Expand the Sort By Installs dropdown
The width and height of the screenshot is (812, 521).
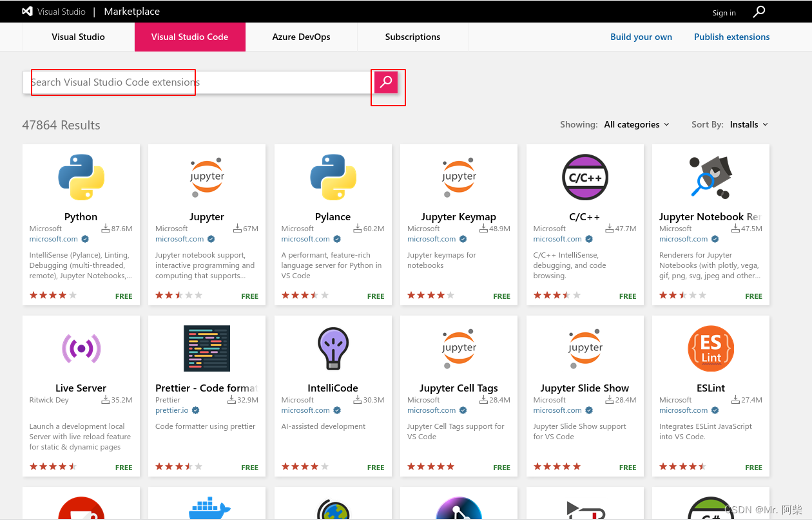[749, 124]
